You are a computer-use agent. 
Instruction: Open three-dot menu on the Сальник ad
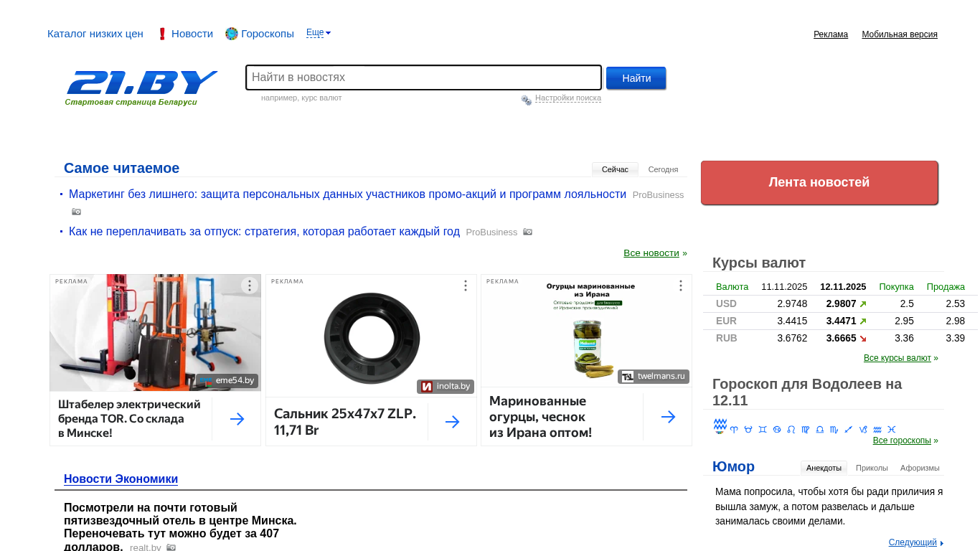[x=465, y=286]
